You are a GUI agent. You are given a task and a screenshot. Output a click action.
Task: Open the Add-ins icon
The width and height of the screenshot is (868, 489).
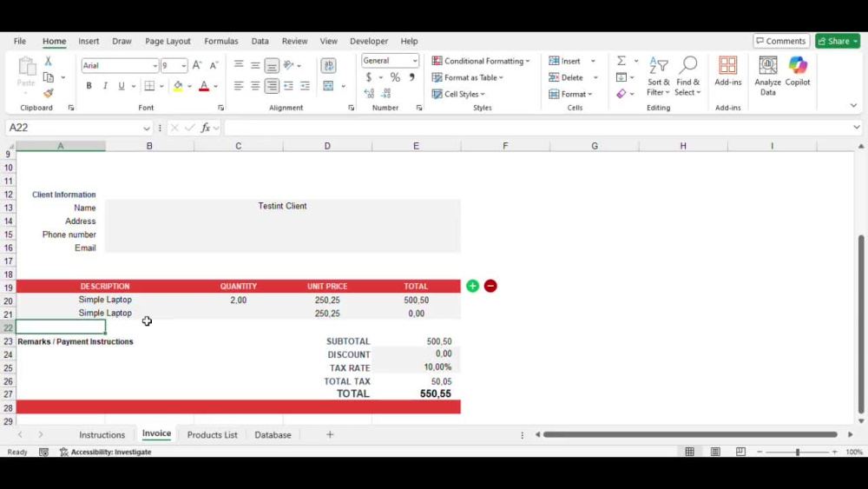[x=728, y=71]
